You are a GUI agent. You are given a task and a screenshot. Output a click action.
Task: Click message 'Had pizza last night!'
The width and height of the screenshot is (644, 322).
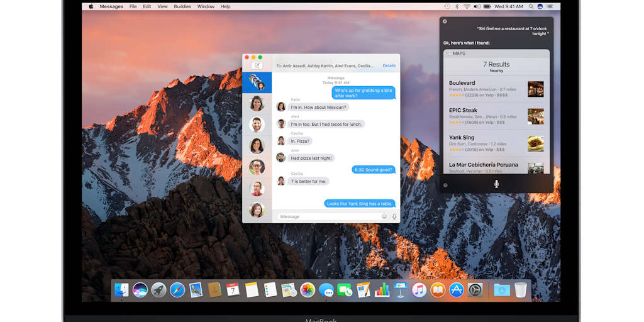[311, 158]
